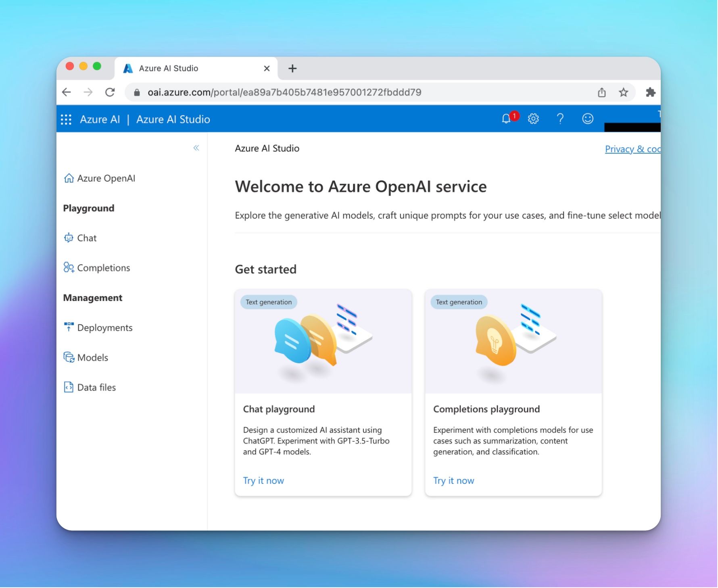Go to the Azure OpenAI sidebar item
Viewport: 718px width, 588px height.
(100, 178)
